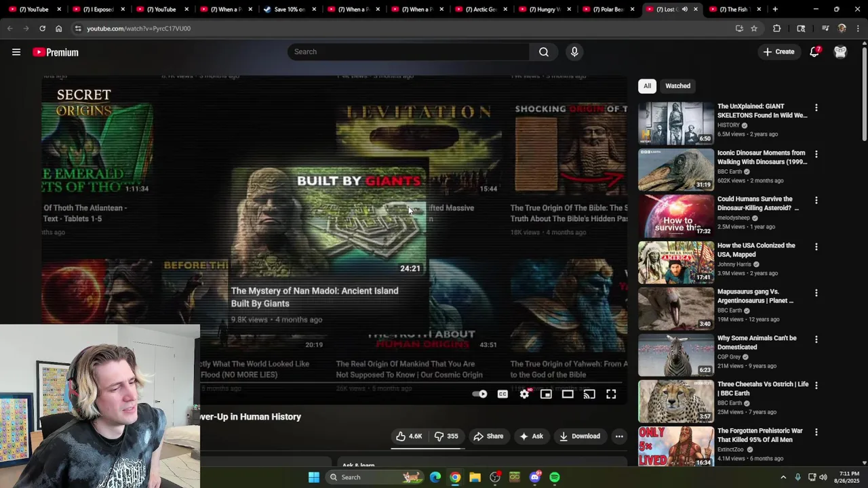Dislike the video showing 355
Viewport: 868px width, 488px height.
446,436
